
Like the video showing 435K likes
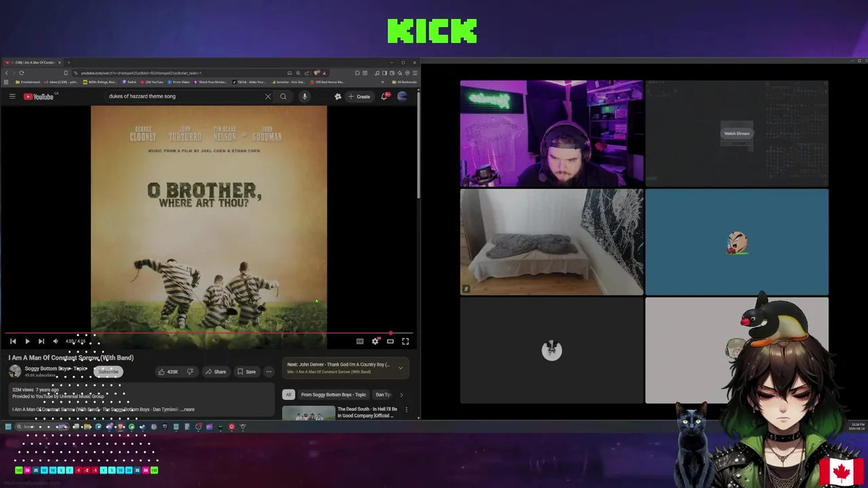click(x=167, y=371)
